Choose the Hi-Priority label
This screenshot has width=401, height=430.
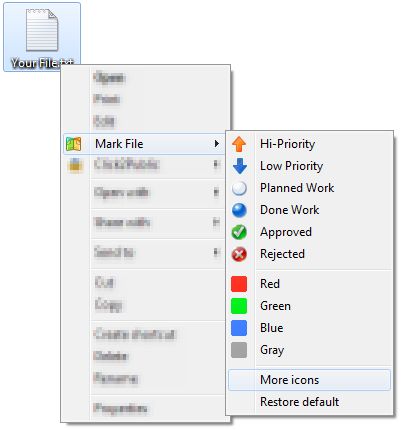287,144
